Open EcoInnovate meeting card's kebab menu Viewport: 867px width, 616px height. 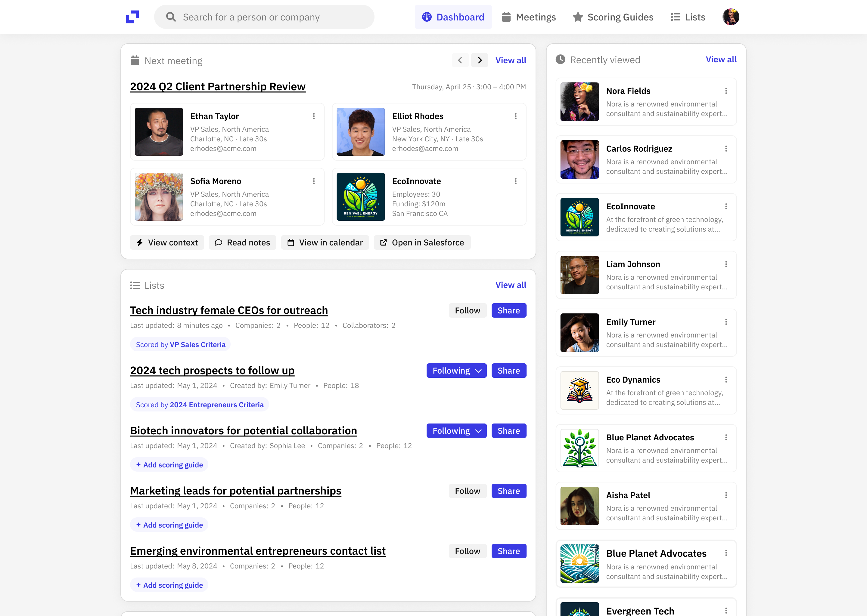[x=515, y=181]
